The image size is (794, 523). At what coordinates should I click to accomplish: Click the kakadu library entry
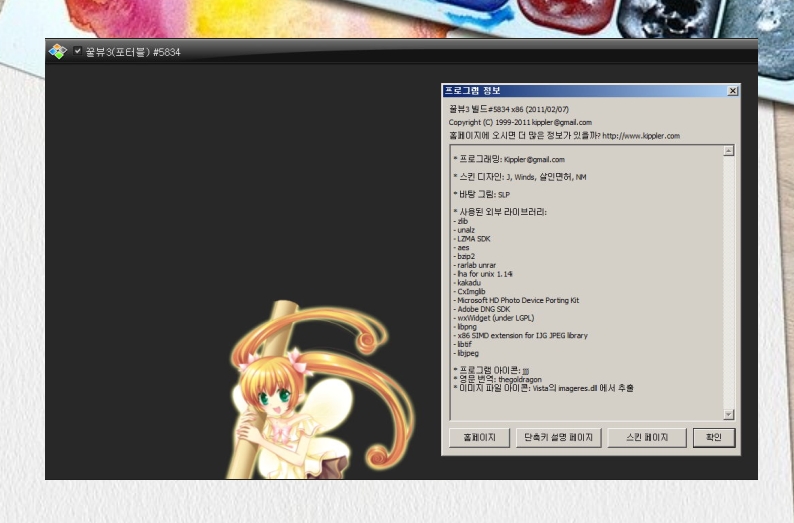(467, 283)
